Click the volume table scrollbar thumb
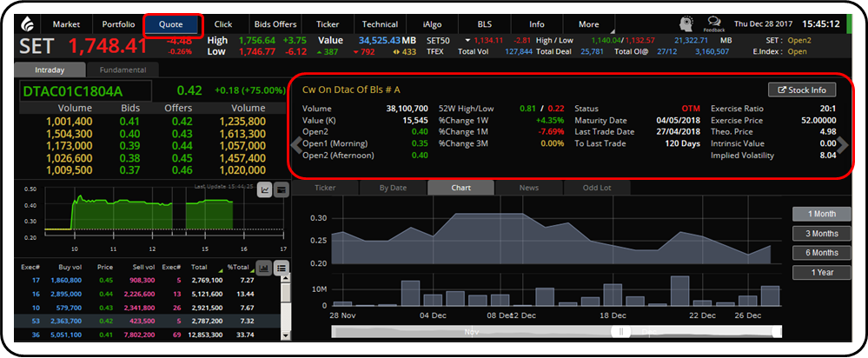Image resolution: width=868 pixels, height=358 pixels. [286, 293]
